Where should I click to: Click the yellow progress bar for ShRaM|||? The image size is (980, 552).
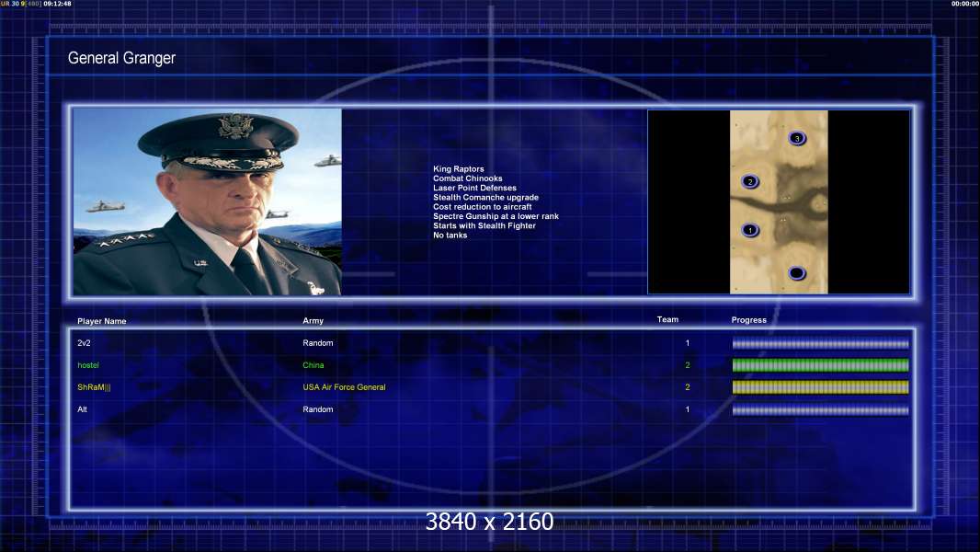[x=820, y=387]
